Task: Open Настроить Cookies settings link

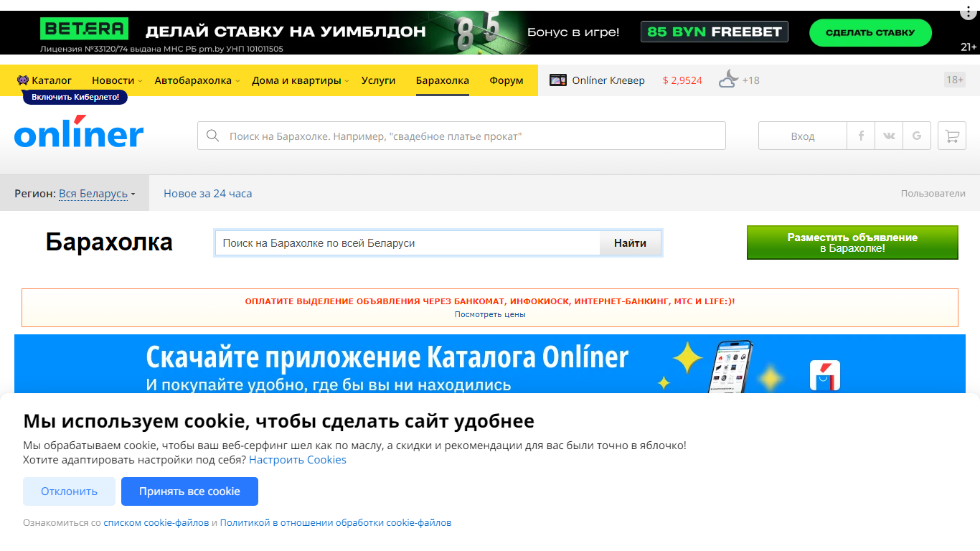Action: click(x=298, y=460)
